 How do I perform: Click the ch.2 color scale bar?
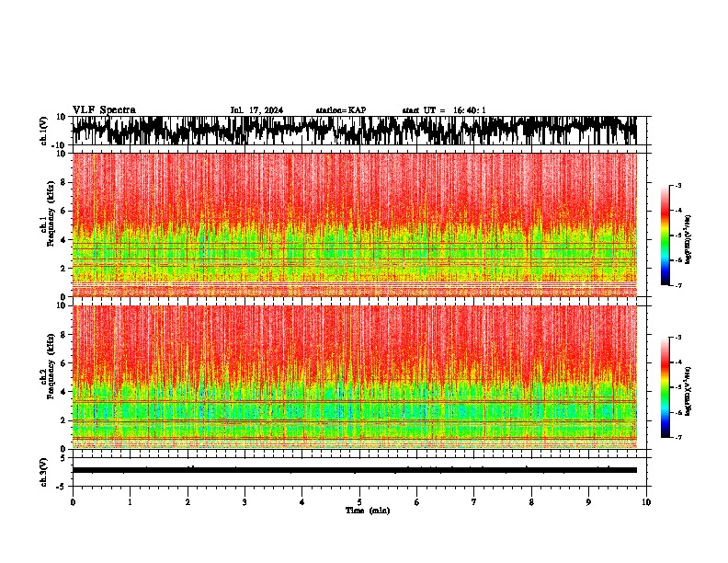[x=665, y=387]
